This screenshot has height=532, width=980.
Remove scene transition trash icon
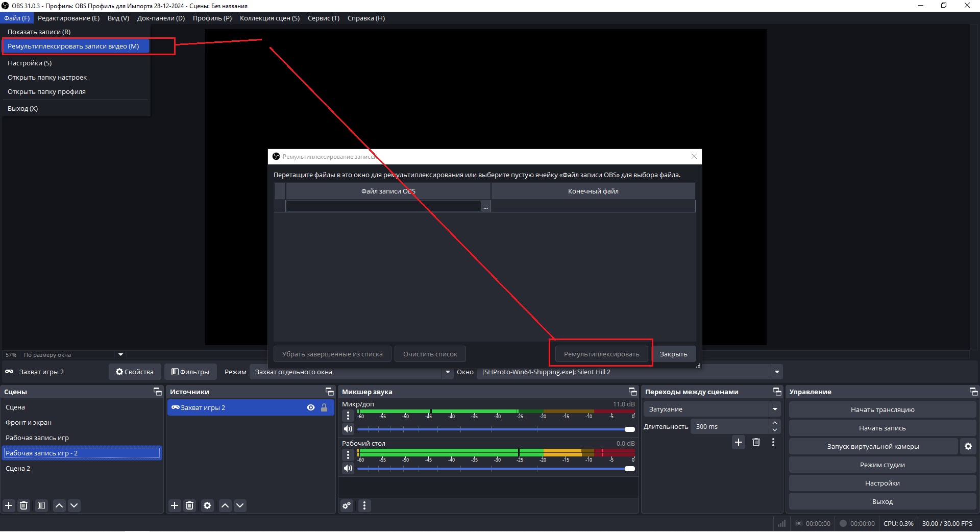[x=756, y=442]
